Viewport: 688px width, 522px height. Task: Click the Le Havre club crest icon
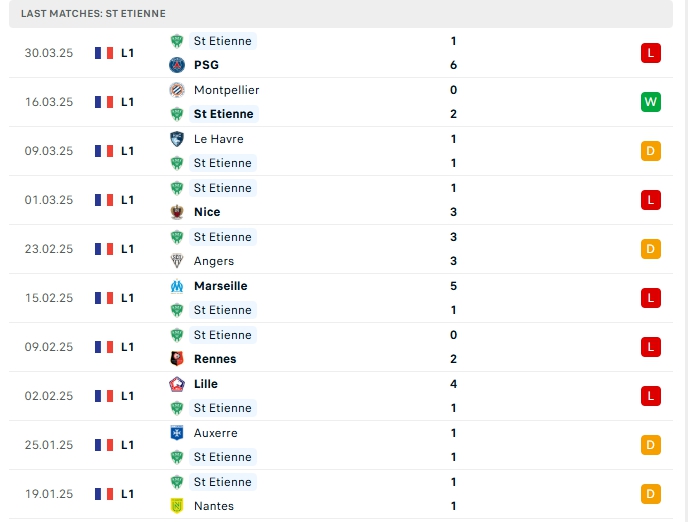[177, 139]
